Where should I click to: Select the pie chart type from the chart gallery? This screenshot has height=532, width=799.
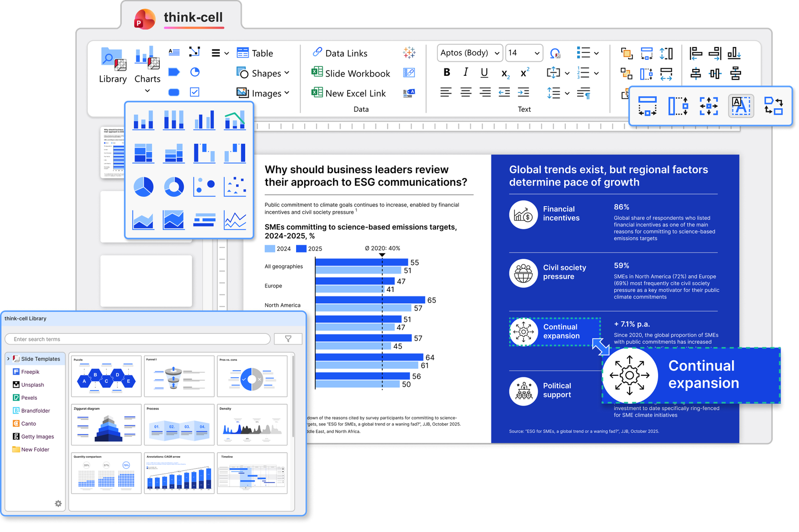tap(143, 186)
